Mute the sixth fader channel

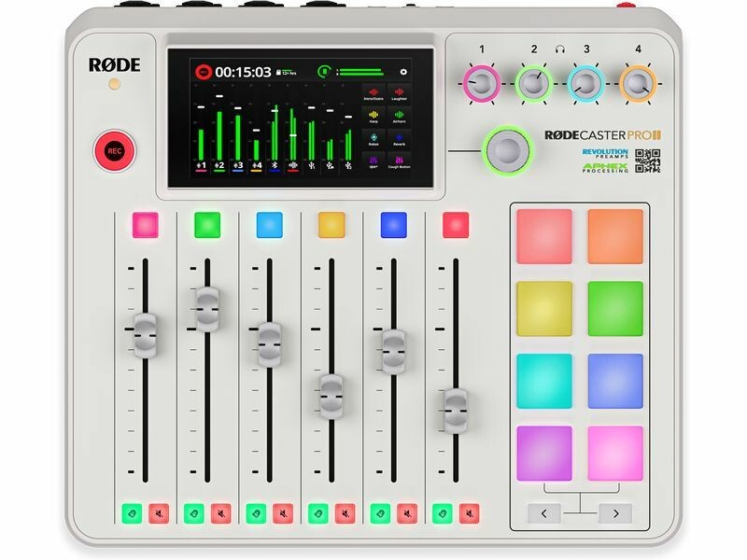coord(469,513)
